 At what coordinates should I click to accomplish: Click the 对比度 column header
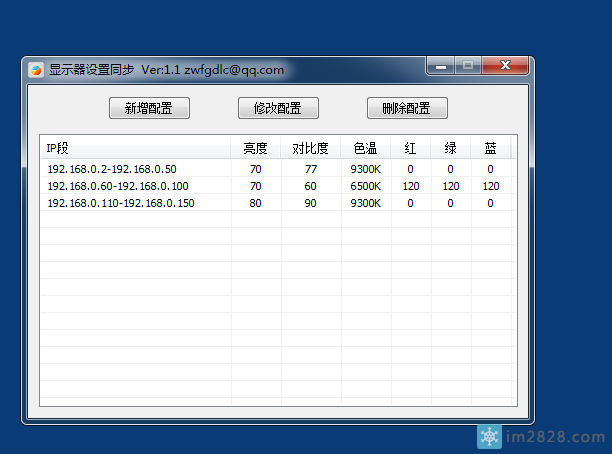pos(310,148)
